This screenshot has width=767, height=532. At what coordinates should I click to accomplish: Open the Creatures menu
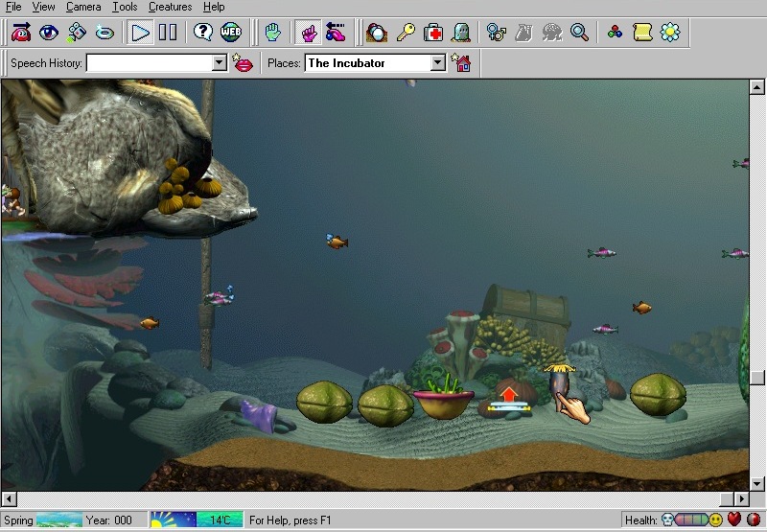click(170, 7)
